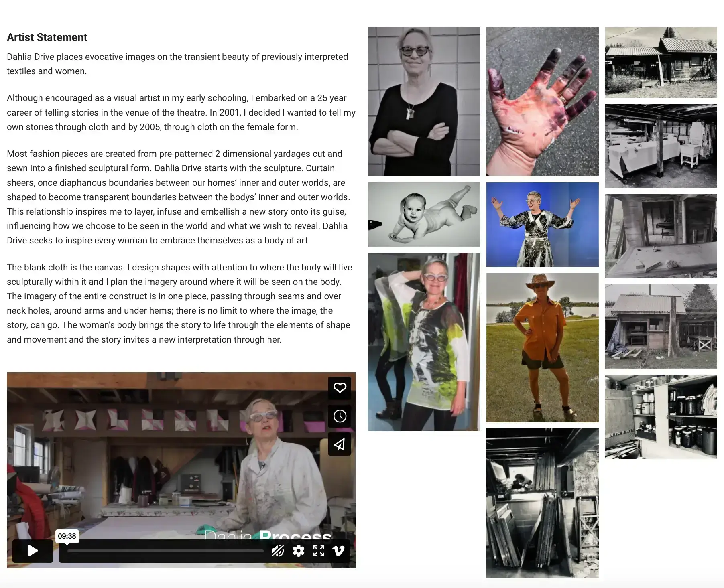Unmute the video with the crossed-out speaker icon

pyautogui.click(x=277, y=551)
